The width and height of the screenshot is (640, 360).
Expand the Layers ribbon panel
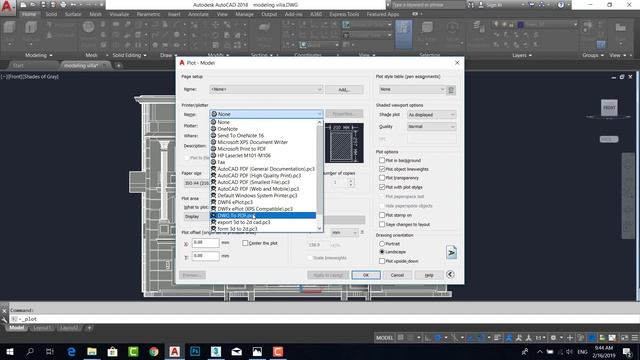pos(522,55)
